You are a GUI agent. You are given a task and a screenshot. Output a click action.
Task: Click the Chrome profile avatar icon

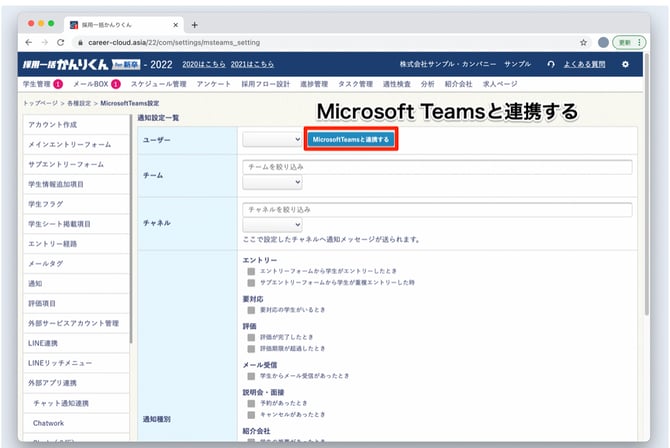pyautogui.click(x=603, y=42)
